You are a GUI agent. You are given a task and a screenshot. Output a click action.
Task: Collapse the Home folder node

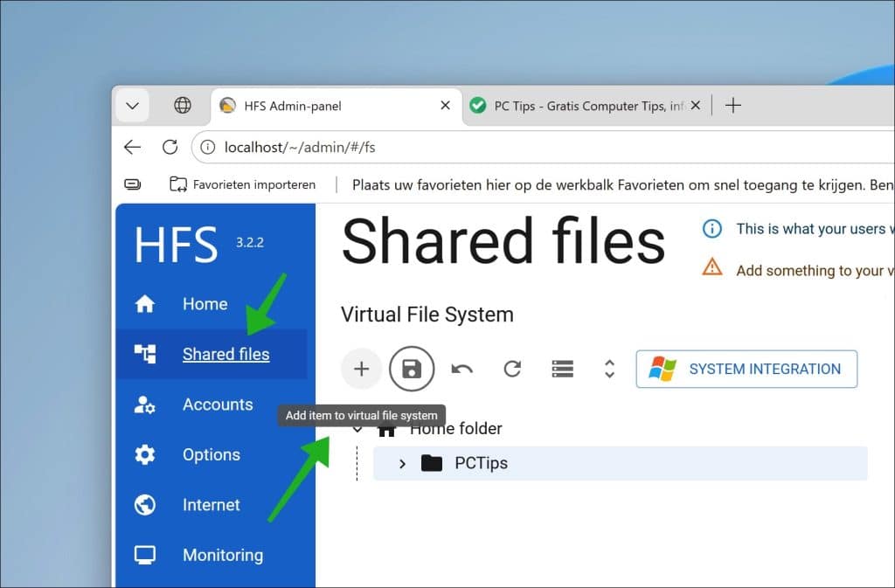(357, 429)
